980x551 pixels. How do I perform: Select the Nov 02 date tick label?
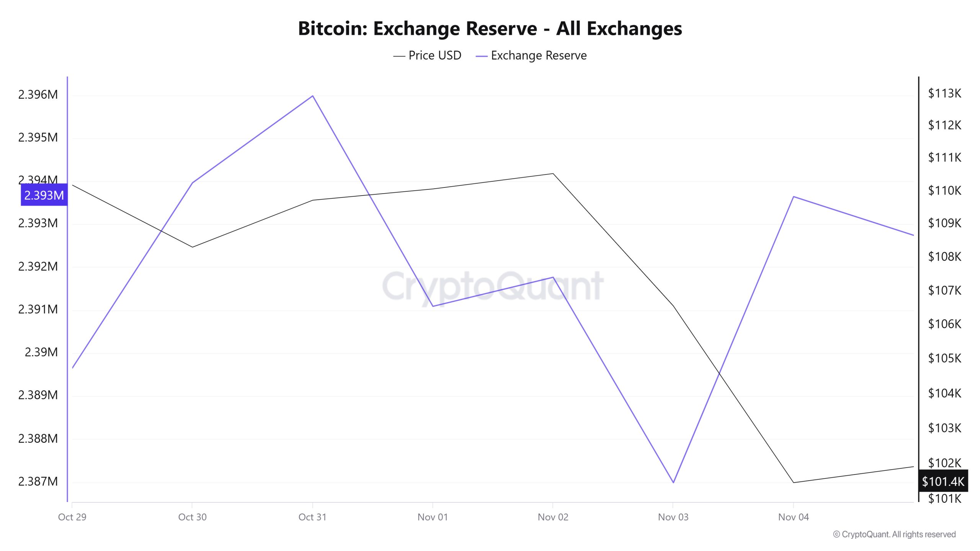[x=553, y=517]
